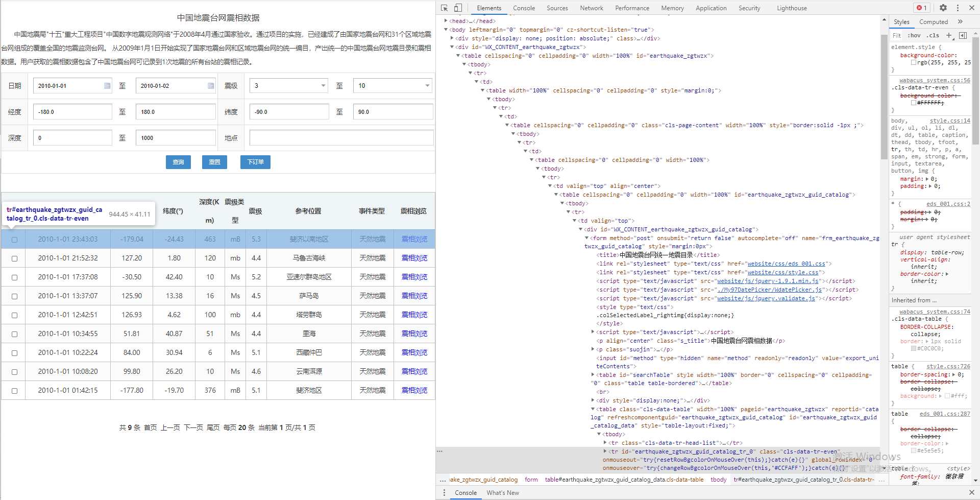Click the 下订单 place order button
This screenshot has height=500, width=980.
pyautogui.click(x=255, y=162)
